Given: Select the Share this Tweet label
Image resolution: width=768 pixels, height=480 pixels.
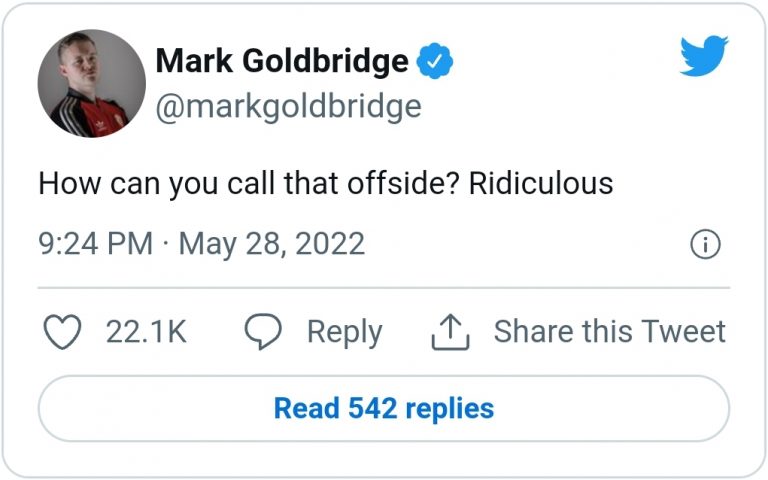Looking at the screenshot, I should tap(609, 333).
